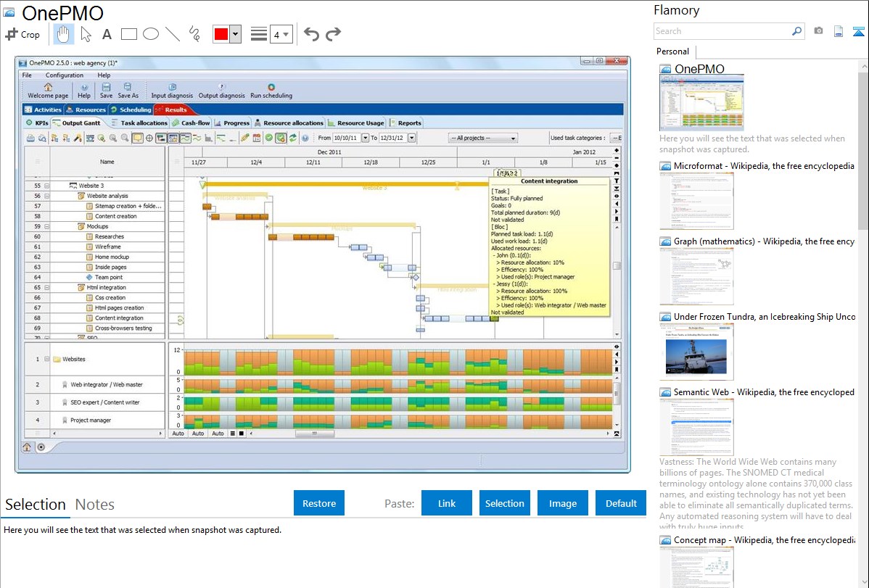Screen dimensions: 869x588
Task: Collapse the Websites resource group
Action: pos(47,359)
